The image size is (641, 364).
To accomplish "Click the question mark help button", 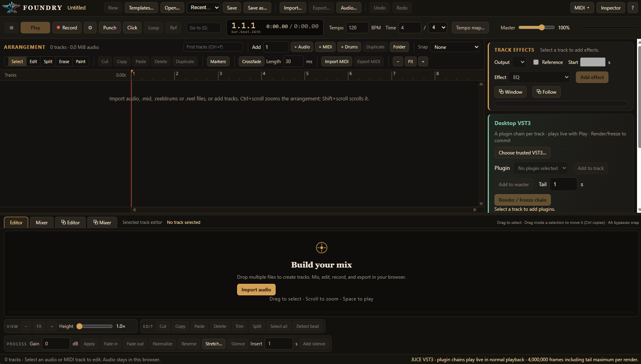I will point(633,8).
